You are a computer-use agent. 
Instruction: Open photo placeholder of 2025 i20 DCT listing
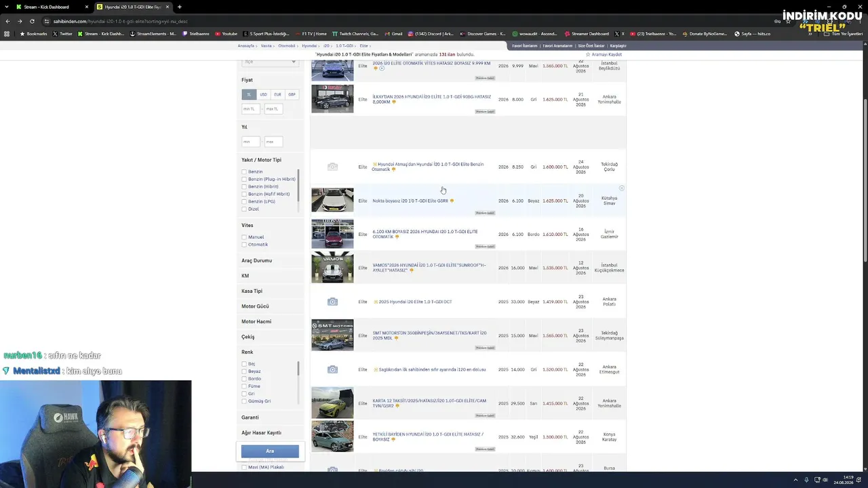(x=332, y=302)
